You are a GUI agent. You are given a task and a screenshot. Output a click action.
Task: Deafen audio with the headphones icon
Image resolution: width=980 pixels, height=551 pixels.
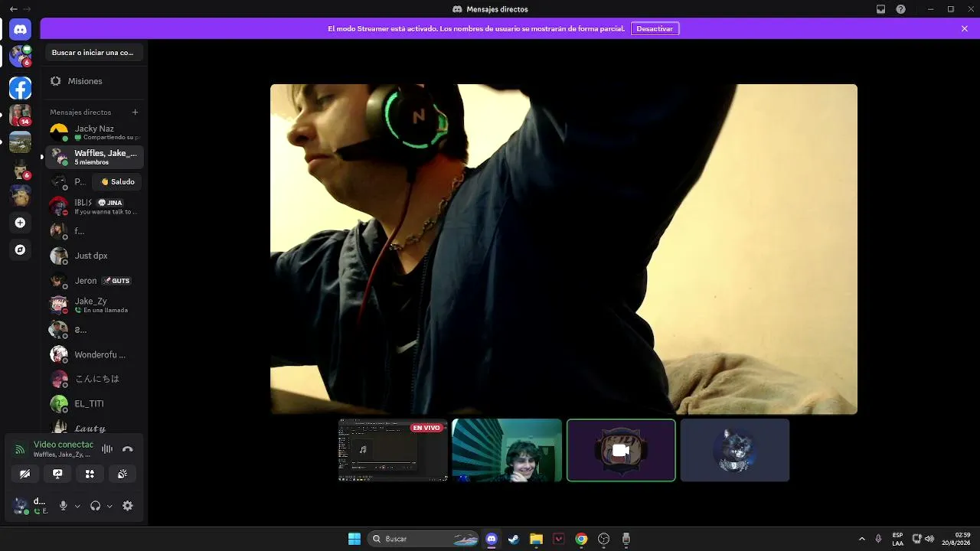tap(96, 506)
